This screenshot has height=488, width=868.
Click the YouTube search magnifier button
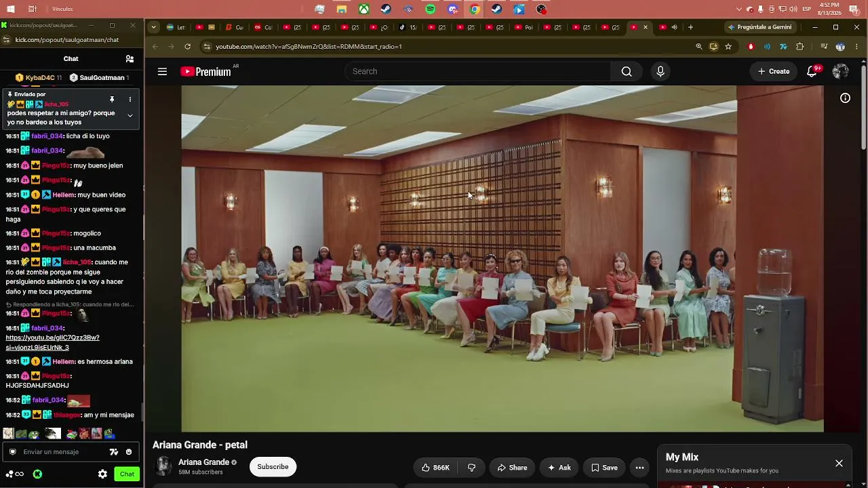pyautogui.click(x=627, y=71)
